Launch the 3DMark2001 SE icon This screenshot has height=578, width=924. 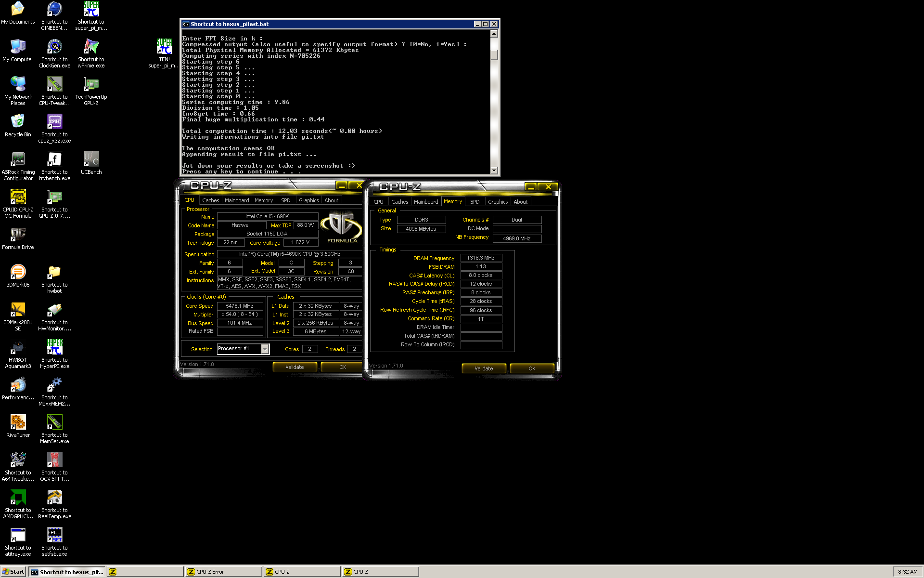18,316
